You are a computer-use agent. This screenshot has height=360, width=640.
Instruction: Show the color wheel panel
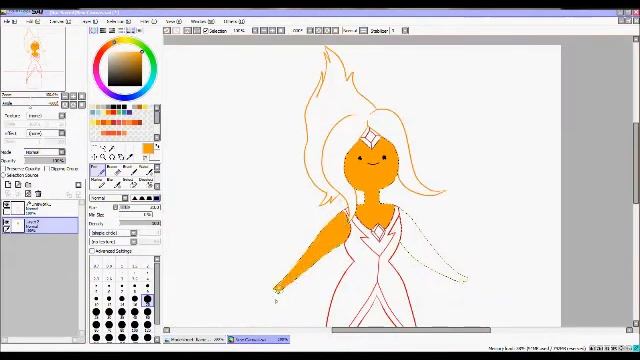pyautogui.click(x=93, y=31)
